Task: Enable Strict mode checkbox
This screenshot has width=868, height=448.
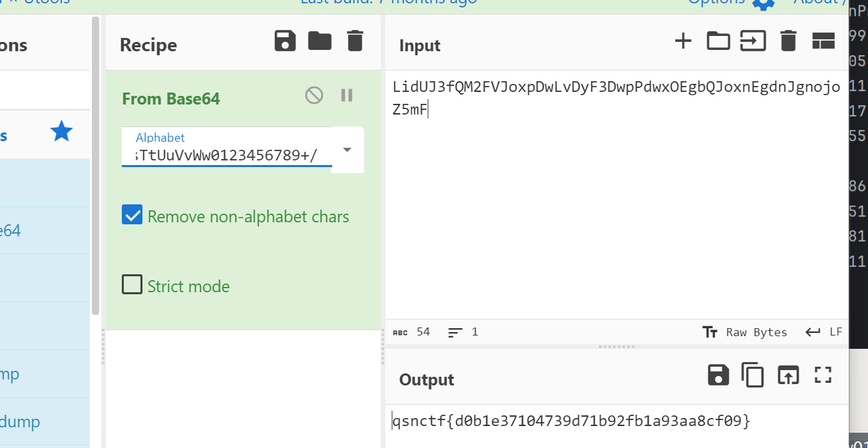Action: click(132, 285)
